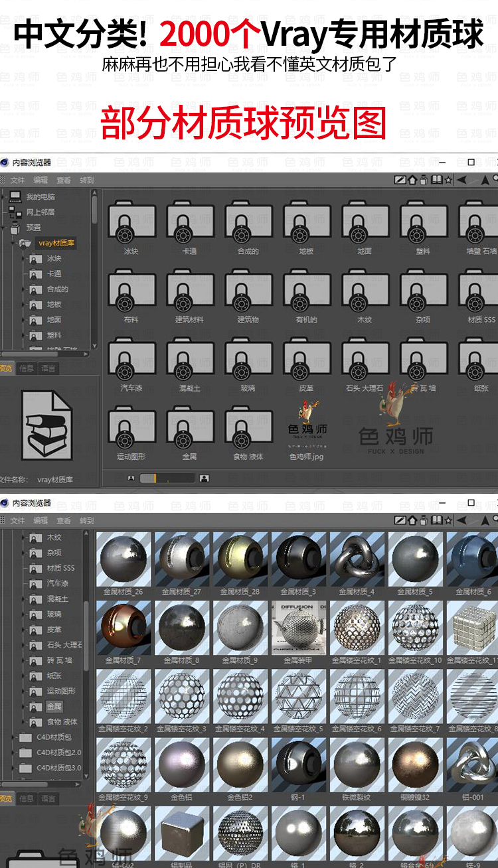Viewport: 498px width, 868px height.
Task: Select the 金色铝 sphere thumbnail
Action: (182, 764)
